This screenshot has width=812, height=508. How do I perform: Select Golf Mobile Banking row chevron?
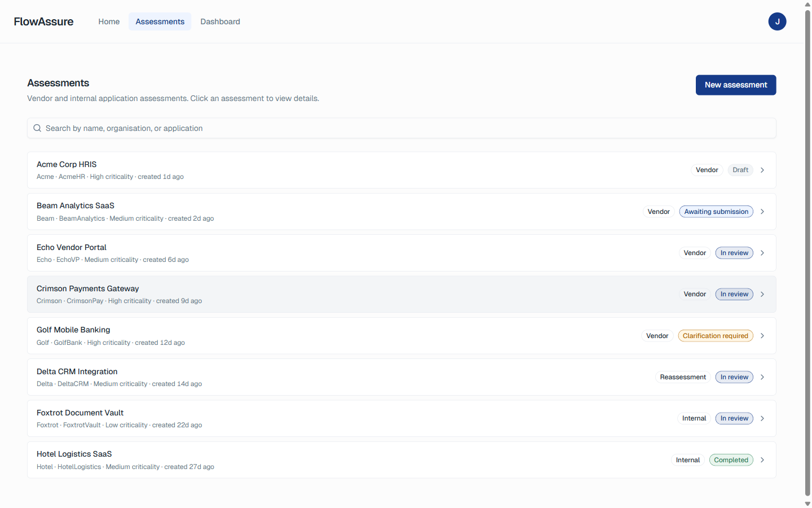click(762, 336)
